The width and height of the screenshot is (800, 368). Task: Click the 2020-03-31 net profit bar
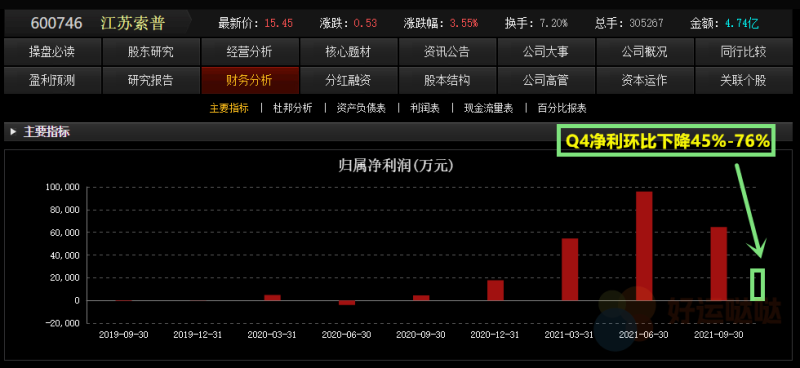coord(272,298)
